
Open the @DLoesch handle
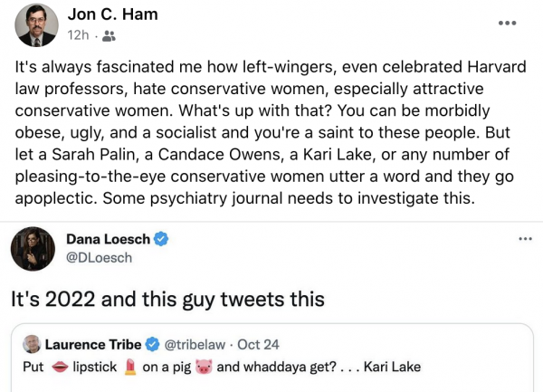(x=99, y=257)
